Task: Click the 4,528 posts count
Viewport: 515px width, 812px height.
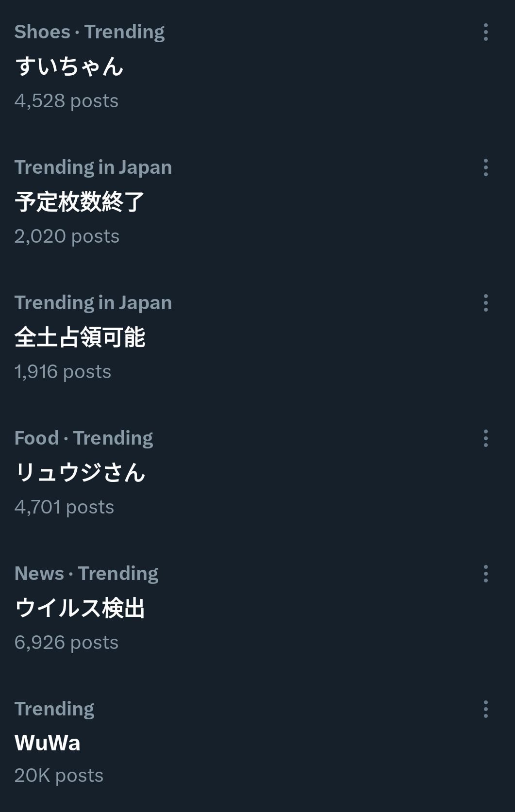Action: [66, 101]
